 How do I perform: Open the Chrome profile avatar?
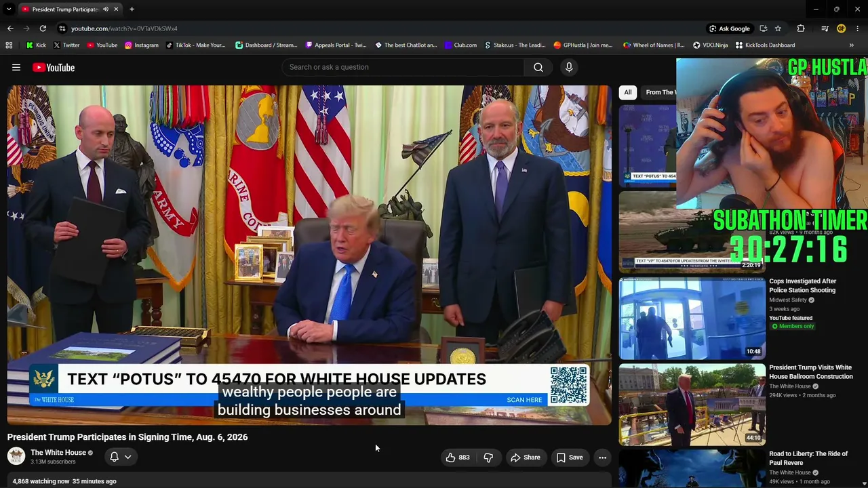pos(841,28)
